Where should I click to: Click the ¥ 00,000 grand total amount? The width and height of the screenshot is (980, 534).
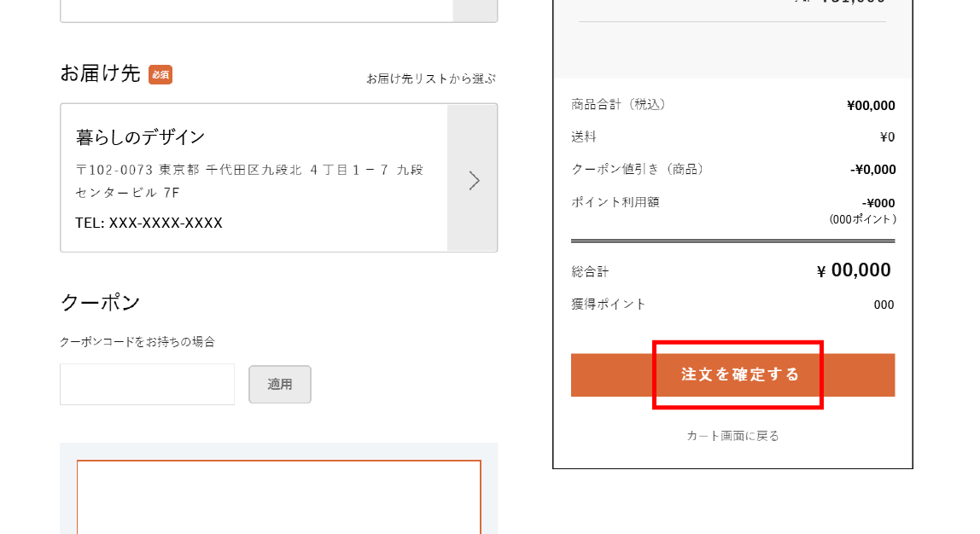coord(854,270)
